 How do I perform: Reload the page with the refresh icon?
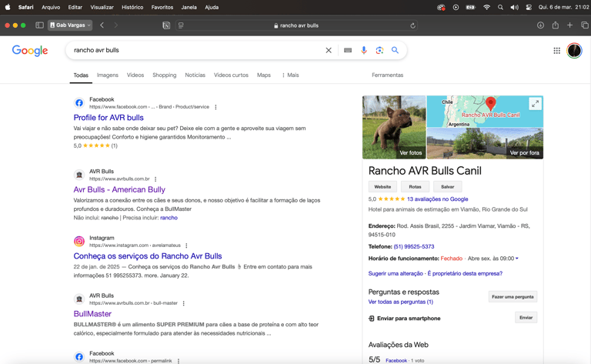(412, 25)
